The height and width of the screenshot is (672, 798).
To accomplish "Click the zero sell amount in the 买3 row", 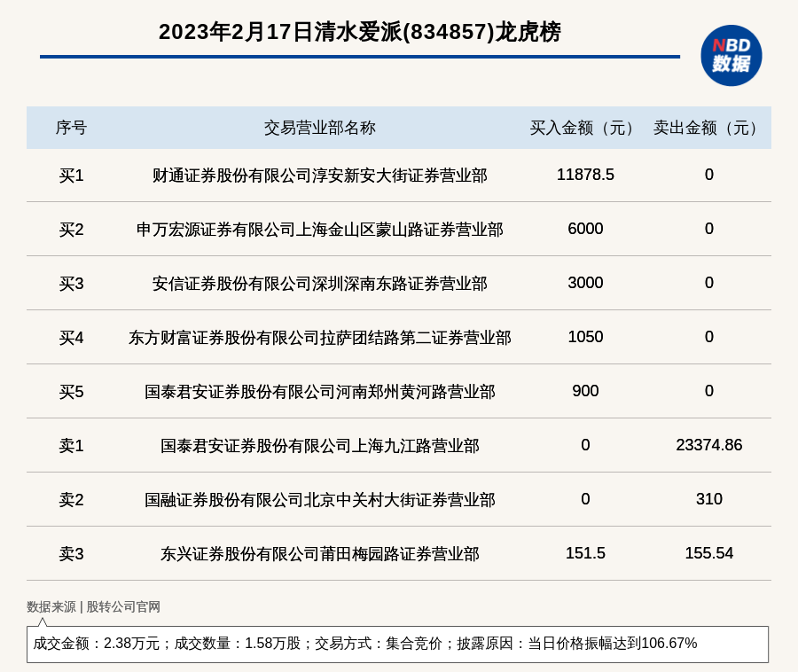I will click(709, 283).
